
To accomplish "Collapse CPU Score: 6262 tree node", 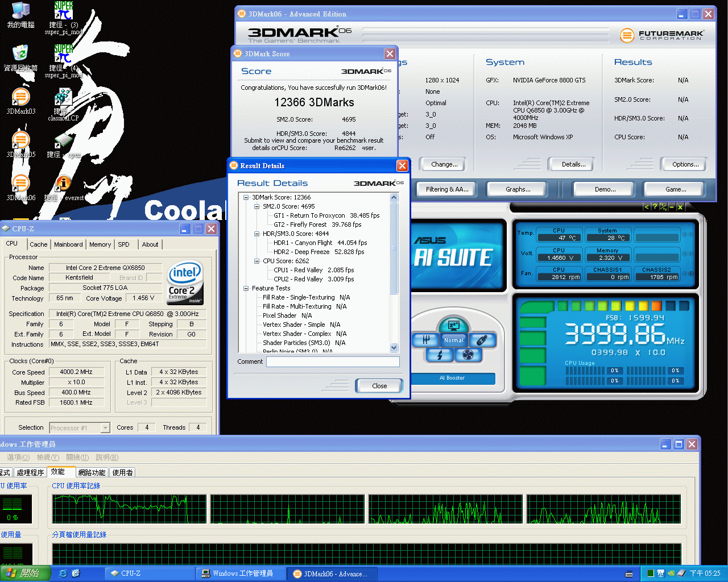I will [x=257, y=261].
